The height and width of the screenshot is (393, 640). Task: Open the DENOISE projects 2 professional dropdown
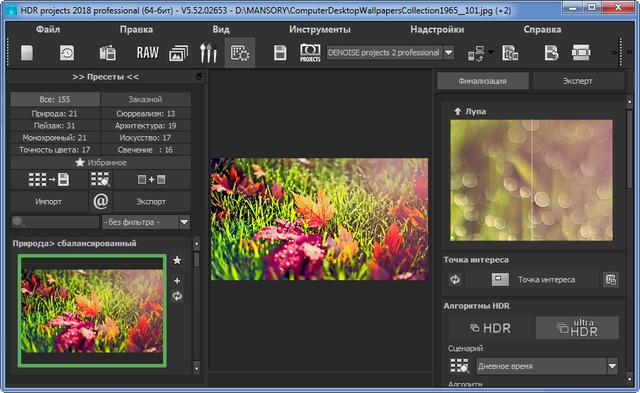(x=449, y=53)
